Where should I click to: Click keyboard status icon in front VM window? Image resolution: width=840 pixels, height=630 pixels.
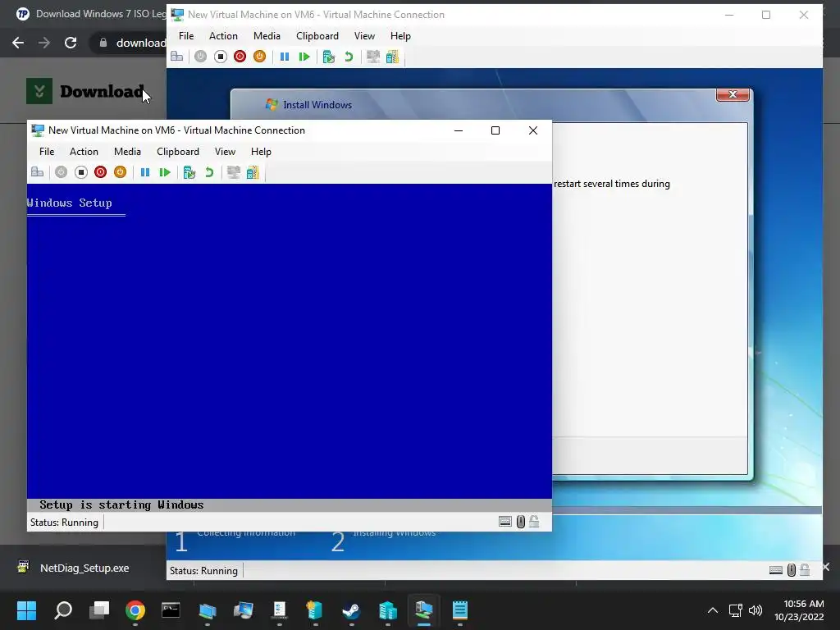coord(504,522)
